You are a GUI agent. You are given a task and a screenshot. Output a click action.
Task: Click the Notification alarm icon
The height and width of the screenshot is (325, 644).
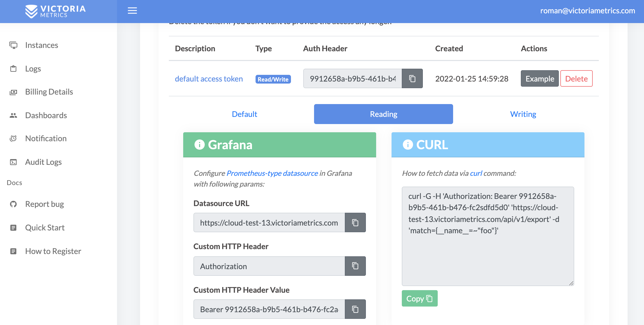point(13,138)
